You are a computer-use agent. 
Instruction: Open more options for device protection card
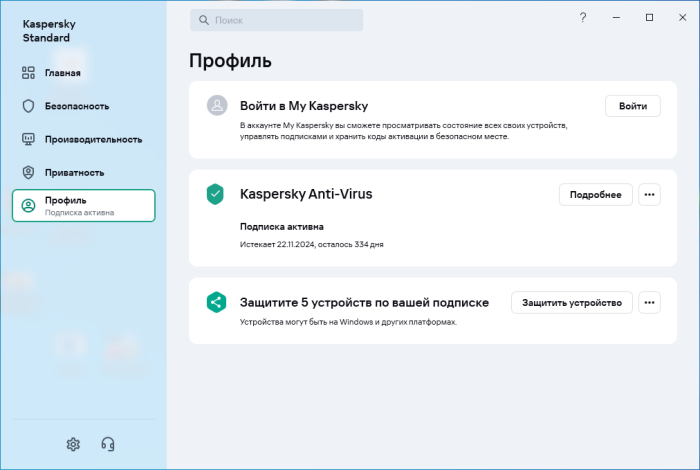tap(649, 303)
